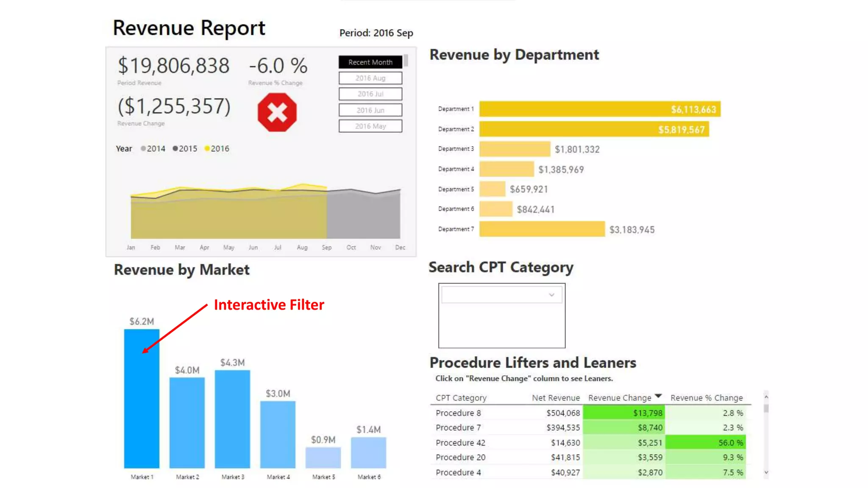
Task: Sort by Revenue % Change column header
Action: 706,398
